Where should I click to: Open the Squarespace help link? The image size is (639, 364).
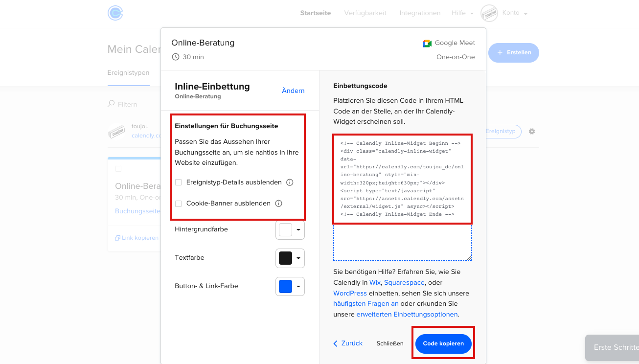pos(404,282)
